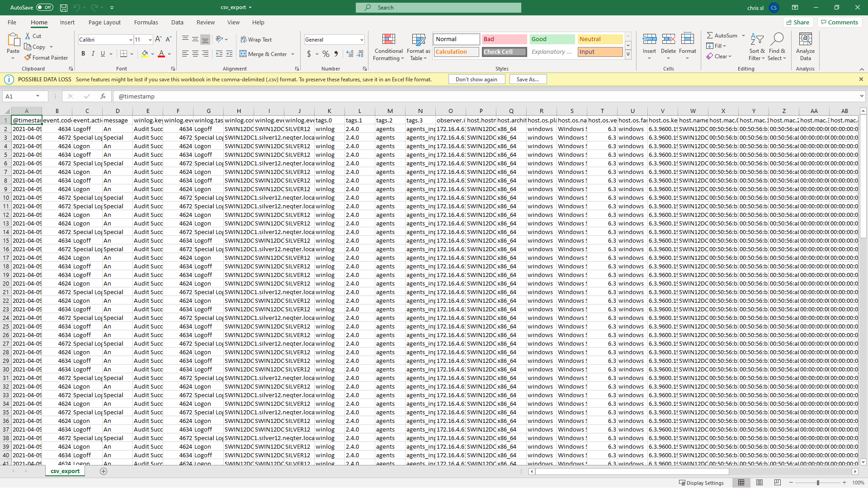The image size is (868, 488).
Task: Switch to the Page Layout tab
Action: coord(104,22)
